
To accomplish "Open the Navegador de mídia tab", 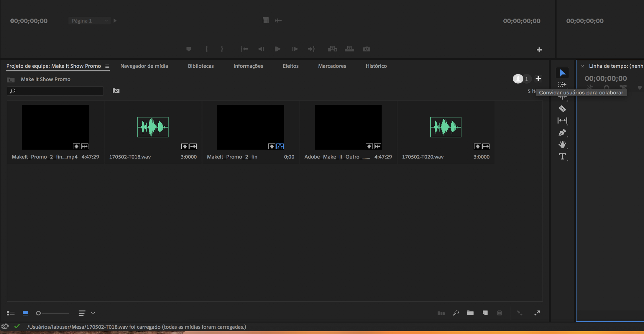I will [x=144, y=66].
